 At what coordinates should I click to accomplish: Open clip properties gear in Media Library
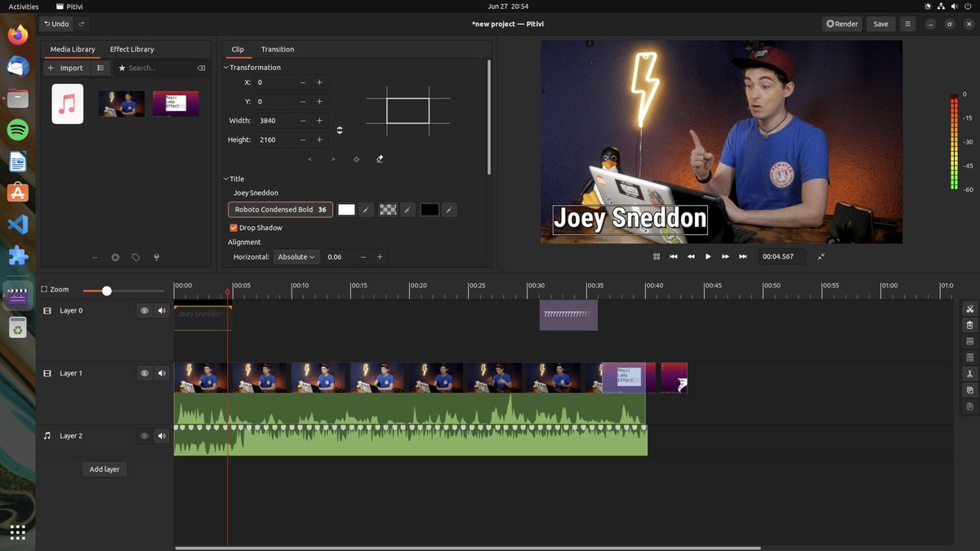[115, 257]
